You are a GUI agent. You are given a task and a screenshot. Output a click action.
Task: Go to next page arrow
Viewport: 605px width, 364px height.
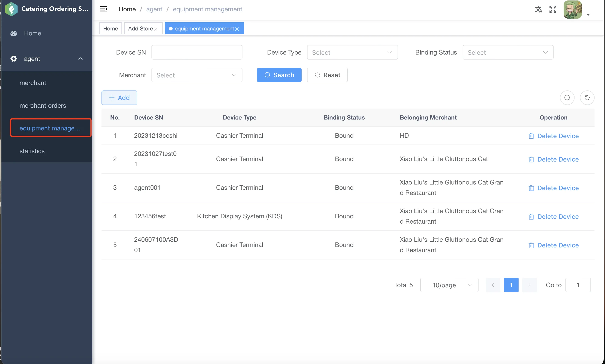tap(529, 285)
